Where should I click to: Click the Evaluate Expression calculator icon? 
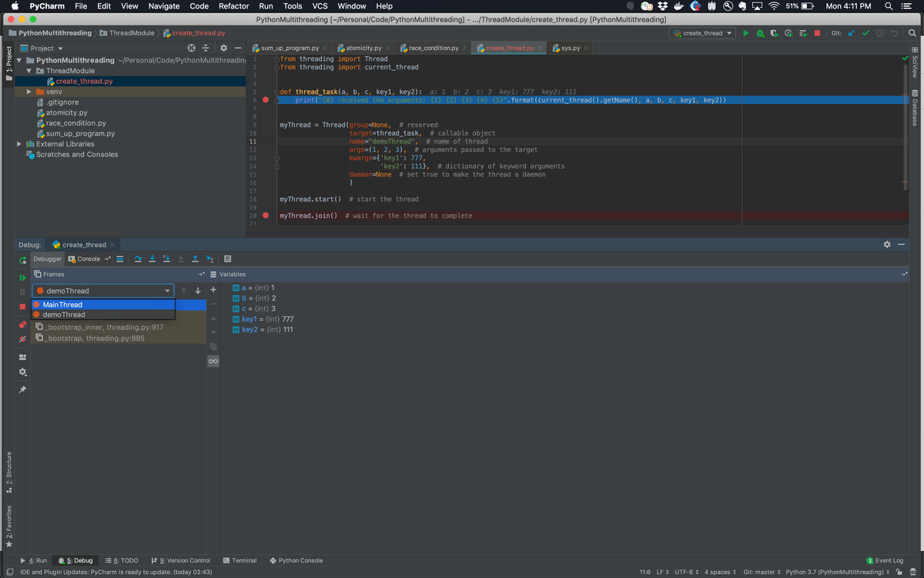(227, 259)
